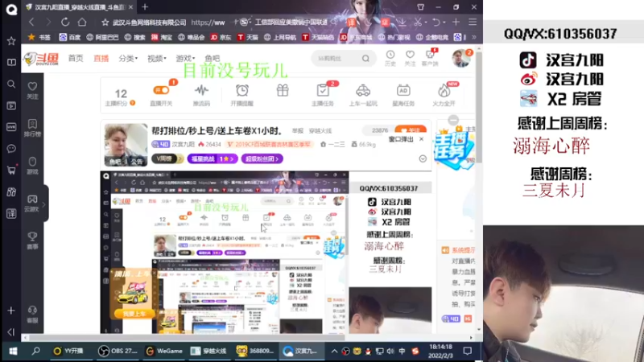The width and height of the screenshot is (644, 362).
Task: Close the 汉宫九阳直播 browser tab
Action: (130, 7)
